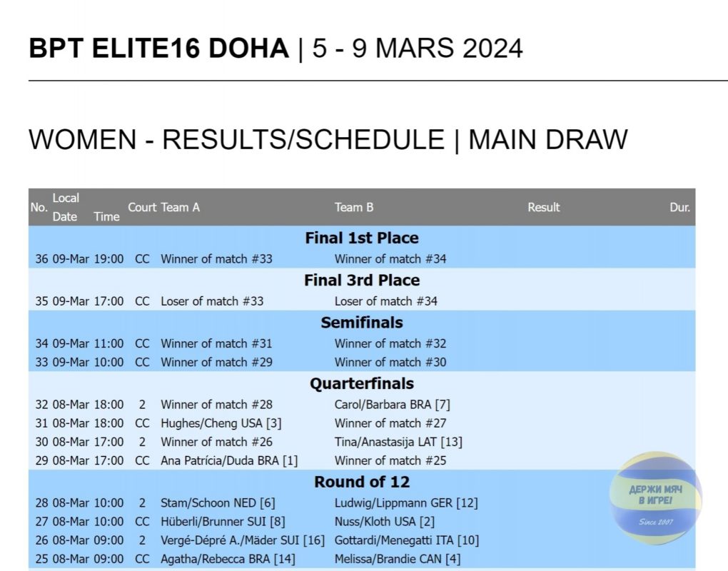This screenshot has width=728, height=571.
Task: Select the Court column header
Action: pyautogui.click(x=142, y=207)
